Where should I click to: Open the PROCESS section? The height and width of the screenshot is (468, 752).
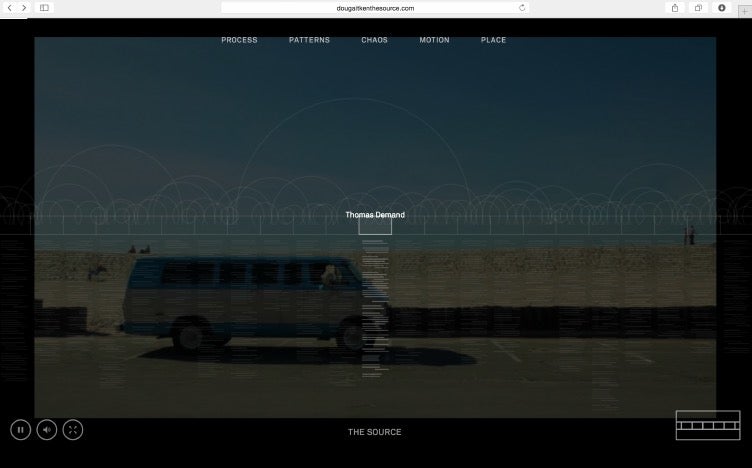pyautogui.click(x=239, y=40)
